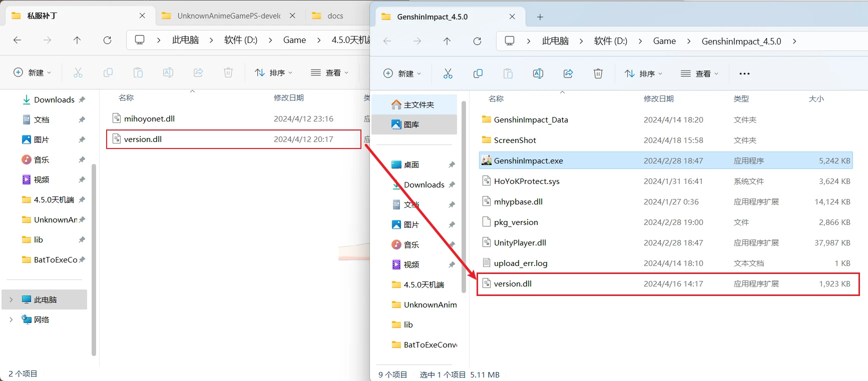Refresh the GenshinImpact_4.5.0 window
The image size is (868, 381).
coord(477,41)
